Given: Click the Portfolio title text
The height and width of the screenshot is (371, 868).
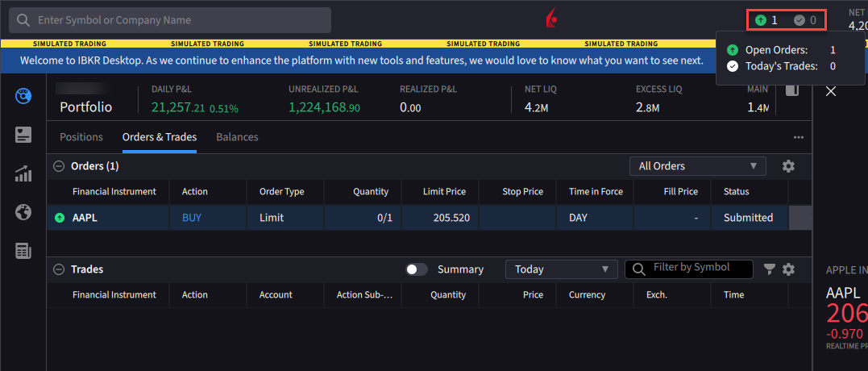Looking at the screenshot, I should coord(85,107).
